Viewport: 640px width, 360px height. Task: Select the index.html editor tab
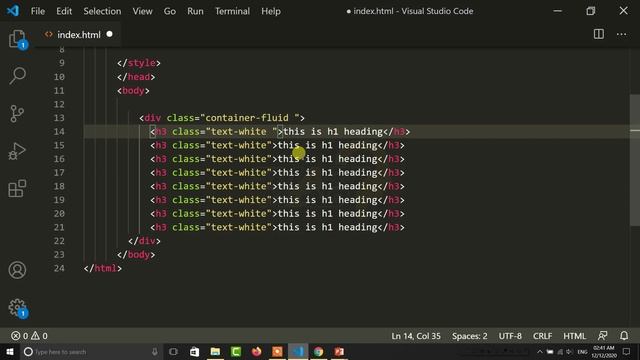tap(78, 35)
